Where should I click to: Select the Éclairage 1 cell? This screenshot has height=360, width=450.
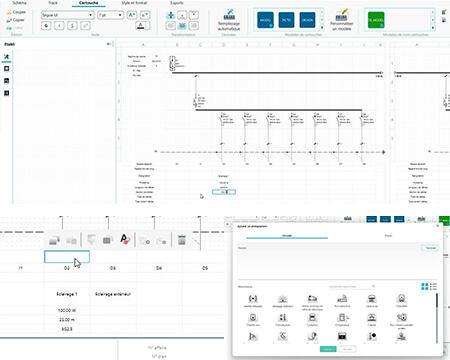(x=67, y=294)
